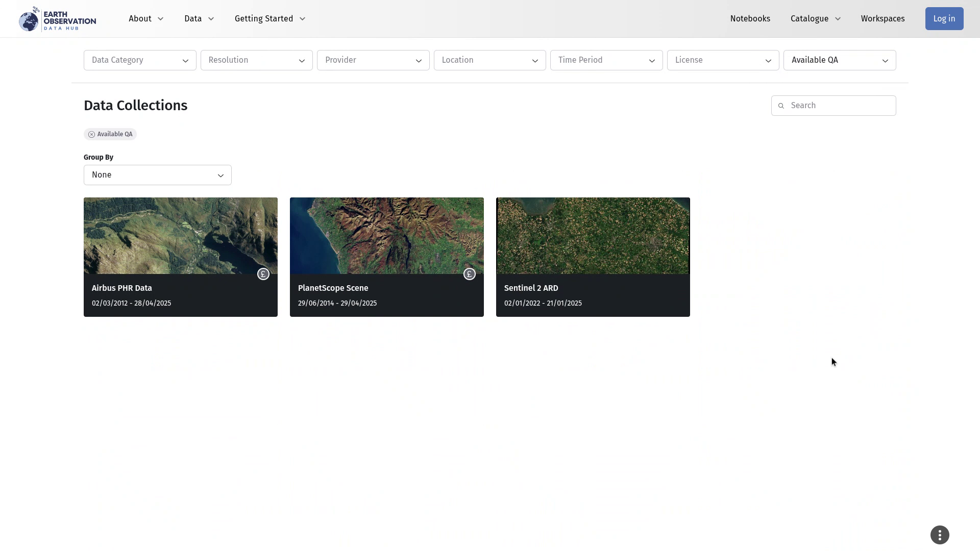Click the pound icon on Airbus PHR Data
Image resolution: width=980 pixels, height=551 pixels.
[263, 274]
